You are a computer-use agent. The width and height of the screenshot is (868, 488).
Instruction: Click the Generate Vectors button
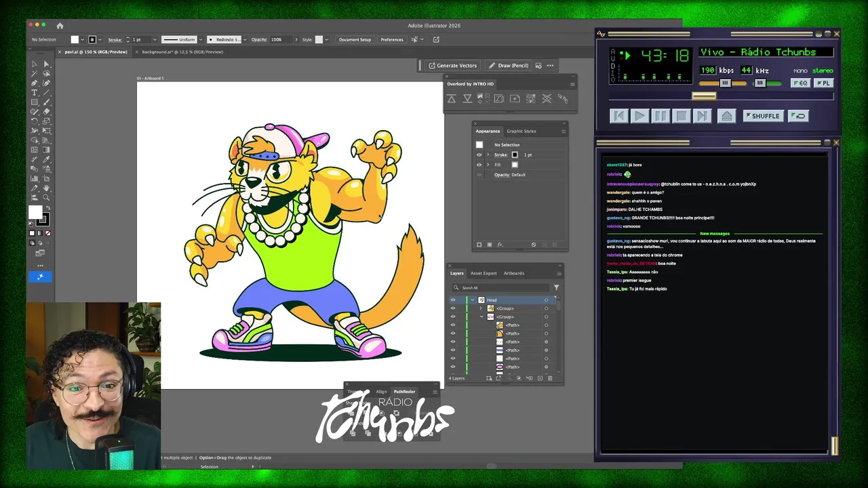point(452,66)
